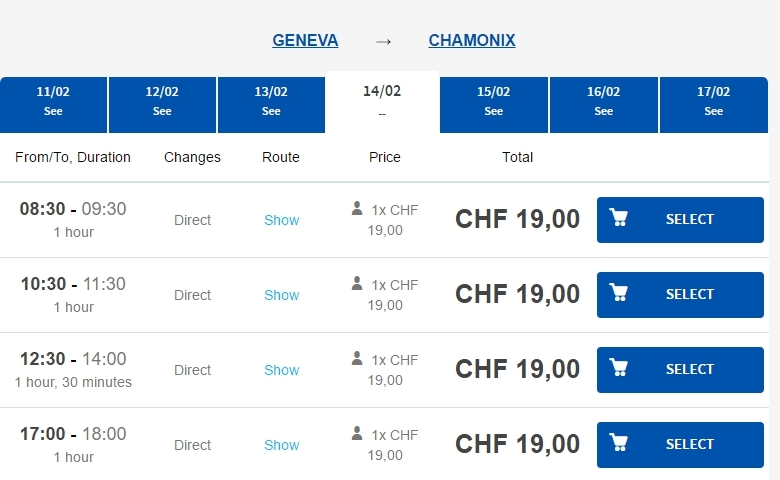This screenshot has height=480, width=780.
Task: Show route for the 10:30 trip
Action: click(282, 295)
